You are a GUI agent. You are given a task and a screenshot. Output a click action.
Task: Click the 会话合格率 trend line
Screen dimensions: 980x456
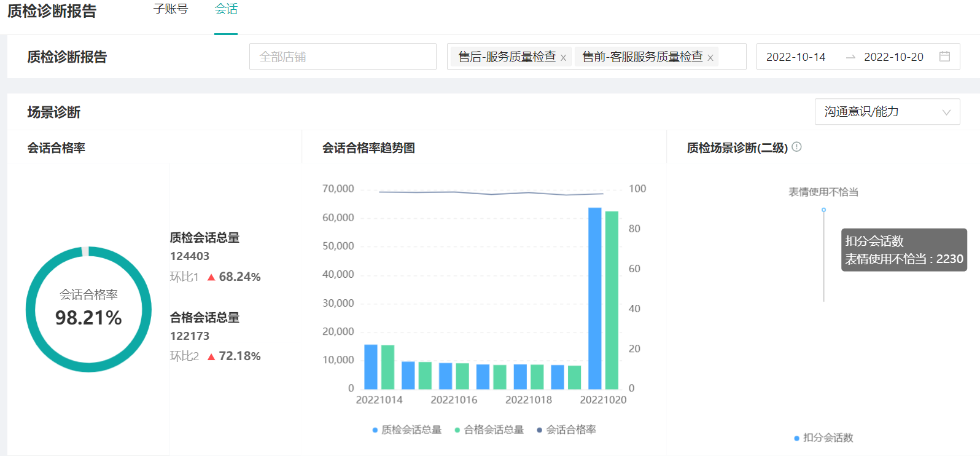tap(491, 193)
